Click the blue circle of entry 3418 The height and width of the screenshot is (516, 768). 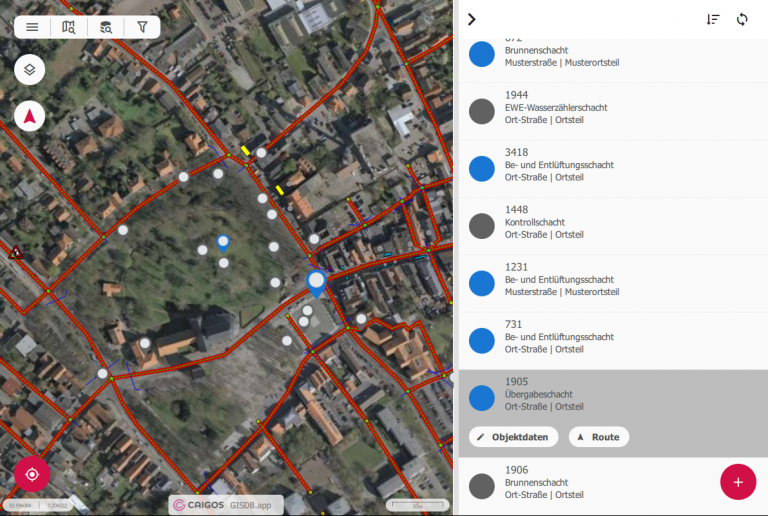[482, 169]
